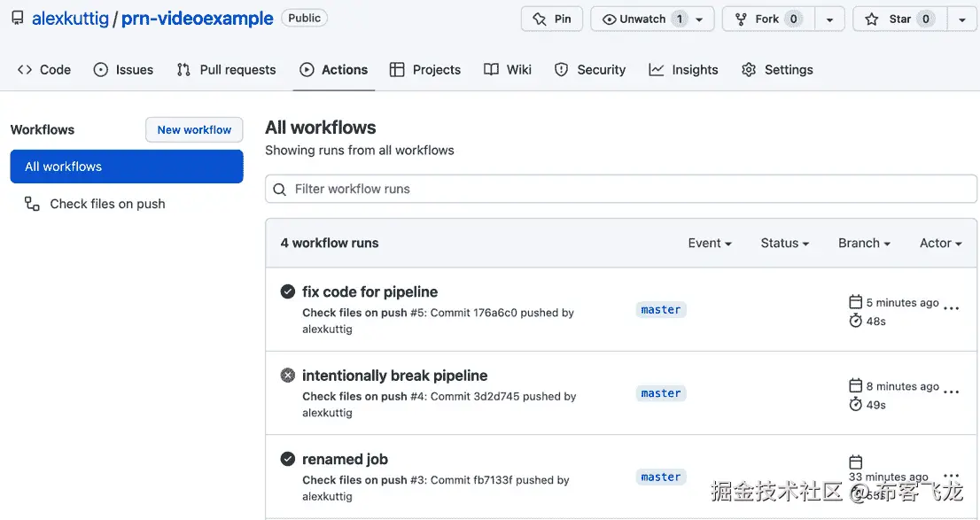Image resolution: width=980 pixels, height=520 pixels.
Task: Toggle the star on this repository
Action: tap(898, 17)
